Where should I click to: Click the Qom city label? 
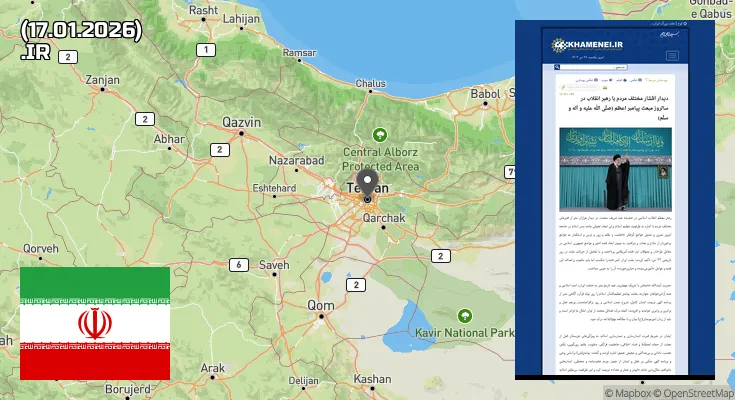[x=321, y=305]
